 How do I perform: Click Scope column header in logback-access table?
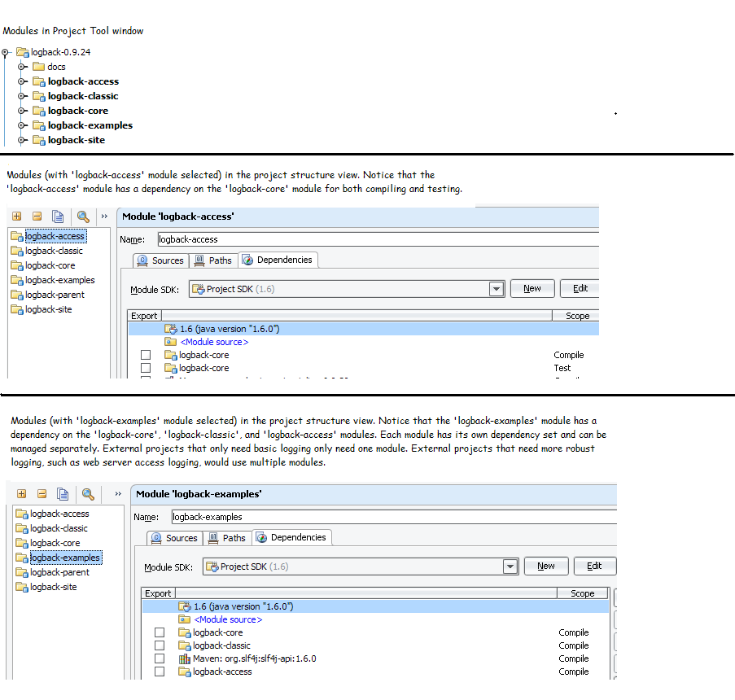point(577,316)
